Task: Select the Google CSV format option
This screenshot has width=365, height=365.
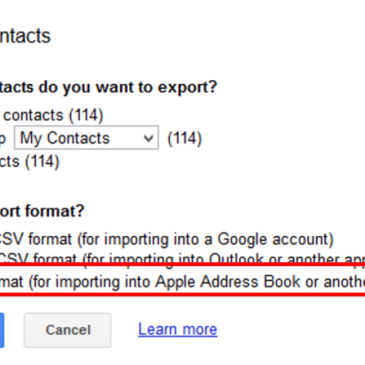Action: click(167, 239)
